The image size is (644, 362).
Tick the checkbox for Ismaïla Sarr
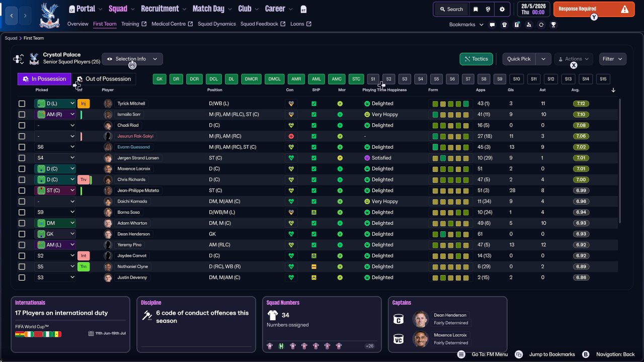coord(22,115)
